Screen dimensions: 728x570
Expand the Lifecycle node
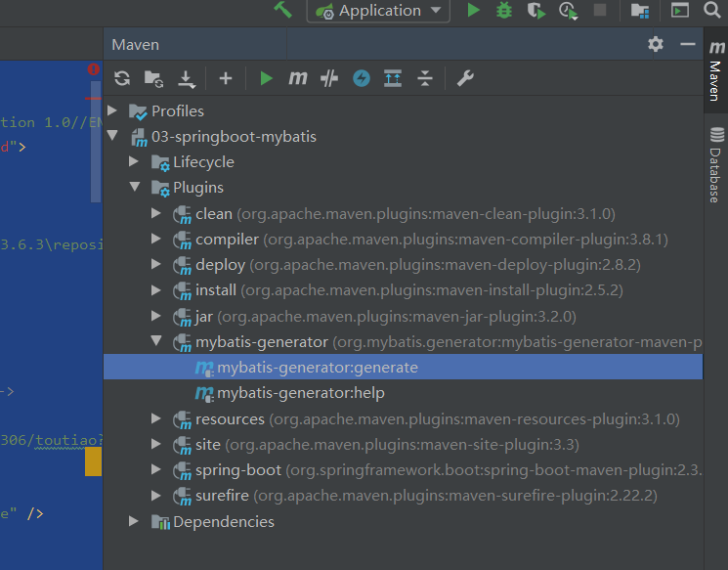[x=134, y=161]
